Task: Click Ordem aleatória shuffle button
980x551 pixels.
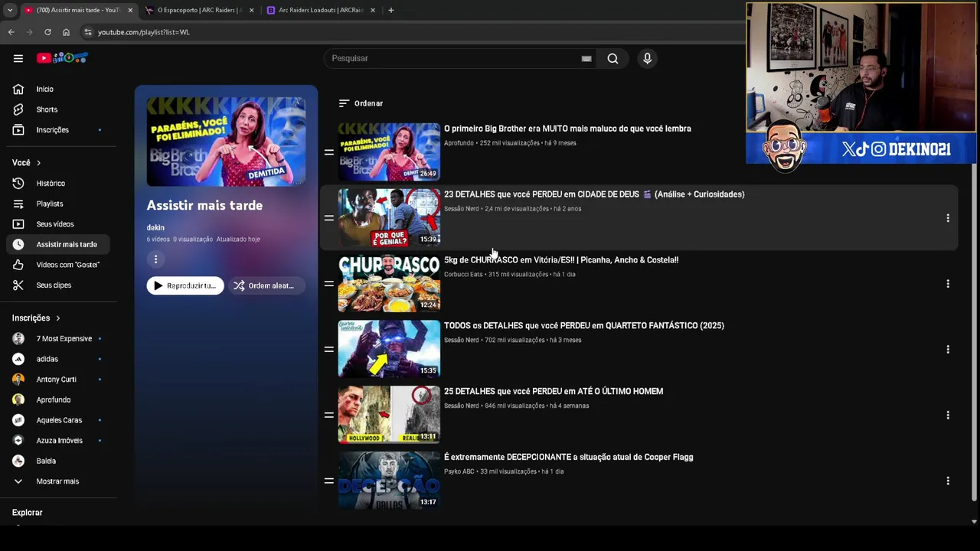Action: click(x=266, y=285)
